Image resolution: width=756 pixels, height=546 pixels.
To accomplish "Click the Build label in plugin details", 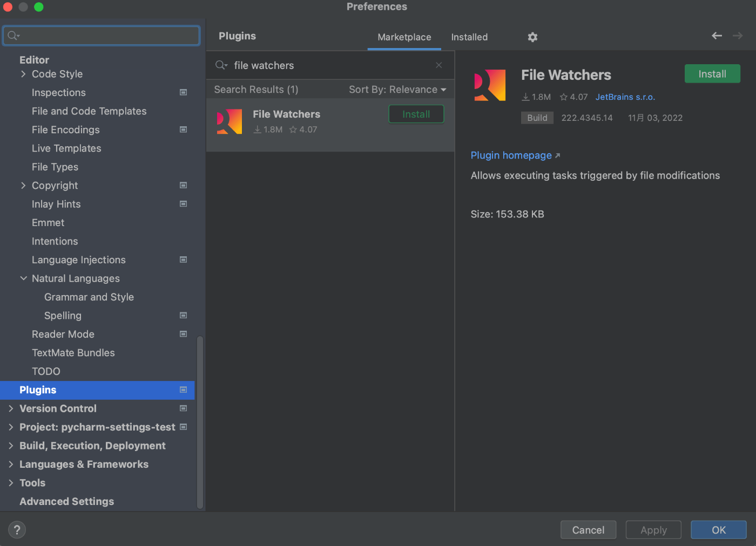I will click(537, 118).
